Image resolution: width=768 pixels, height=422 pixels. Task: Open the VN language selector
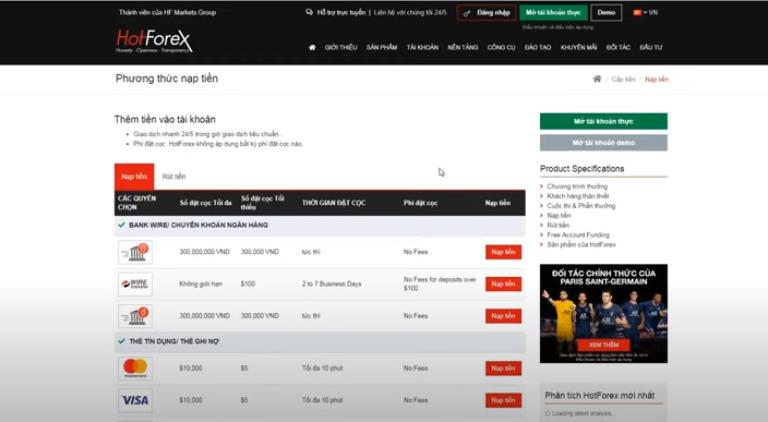click(x=645, y=13)
